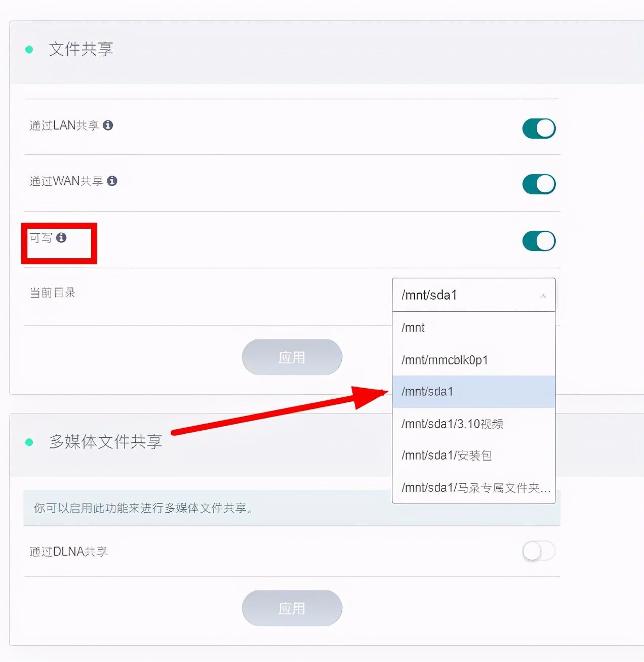Select /mnt from the directory list

click(x=474, y=327)
